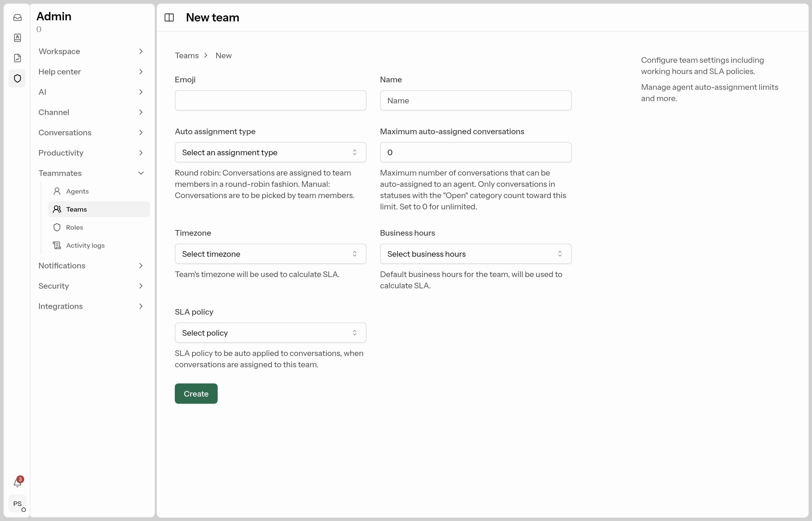Click the Activity logs scroll icon
Viewport: 812px width, 521px height.
[x=57, y=245]
